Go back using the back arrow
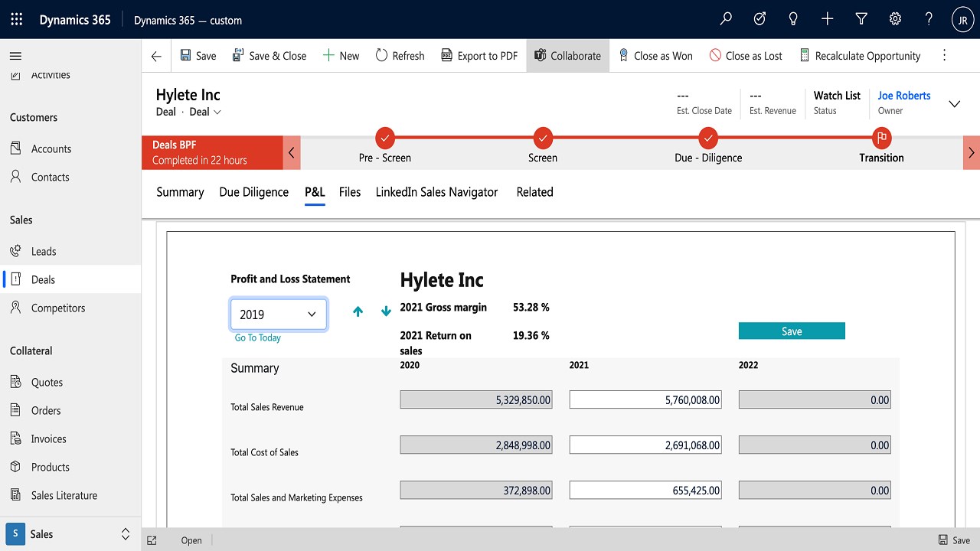 (156, 56)
